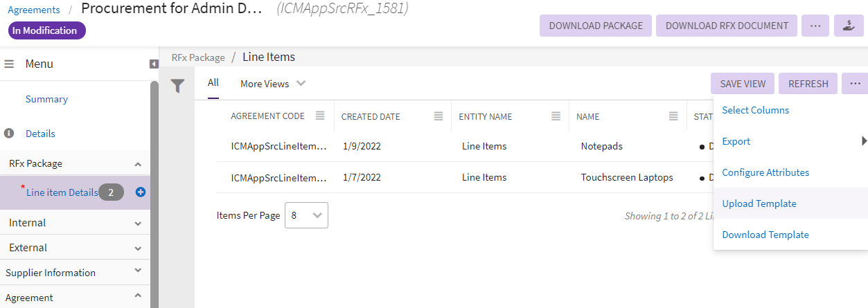Collapse the left sidebar panel arrow
Screen dimensions: 868x308
(154, 64)
